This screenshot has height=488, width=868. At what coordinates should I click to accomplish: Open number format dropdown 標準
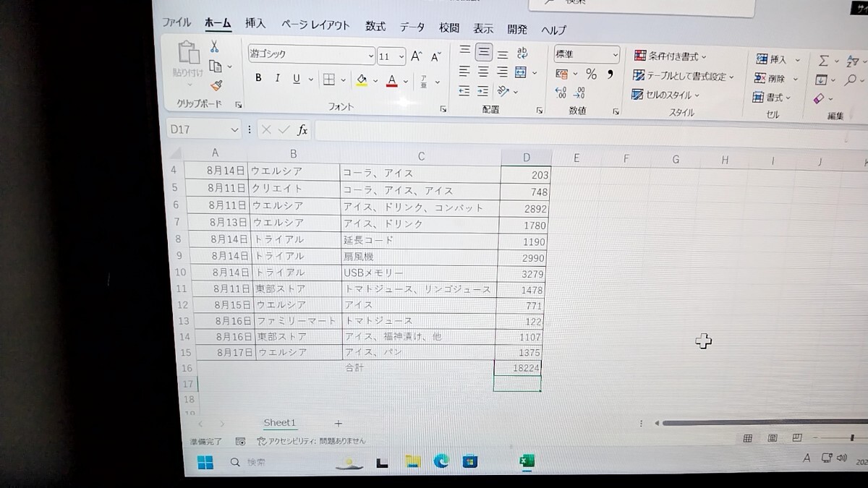616,55
